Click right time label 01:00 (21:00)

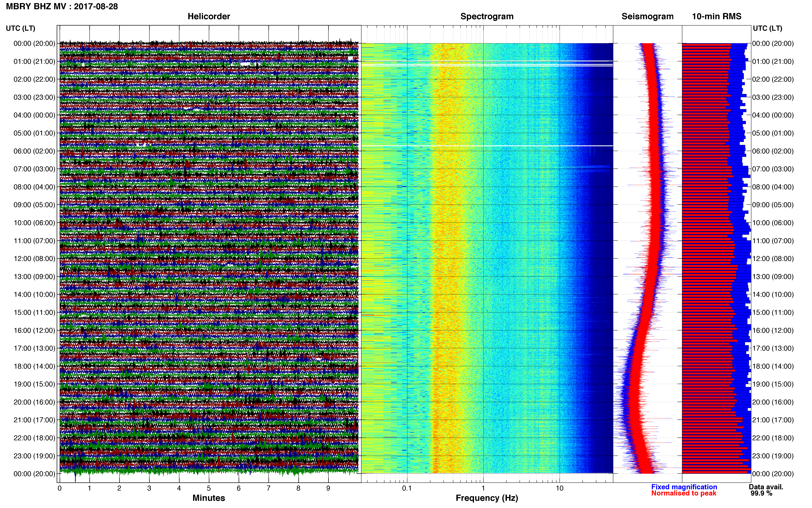(773, 62)
